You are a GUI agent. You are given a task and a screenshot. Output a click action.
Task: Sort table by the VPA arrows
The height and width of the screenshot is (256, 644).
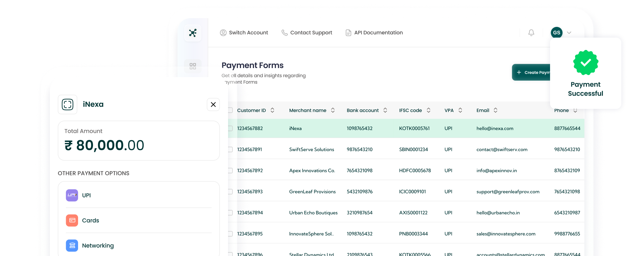click(460, 110)
